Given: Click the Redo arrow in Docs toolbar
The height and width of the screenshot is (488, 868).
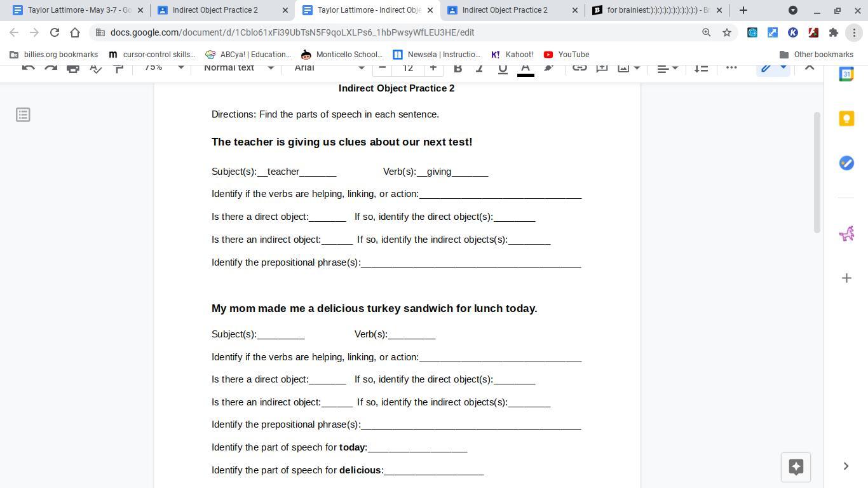Looking at the screenshot, I should (51, 67).
